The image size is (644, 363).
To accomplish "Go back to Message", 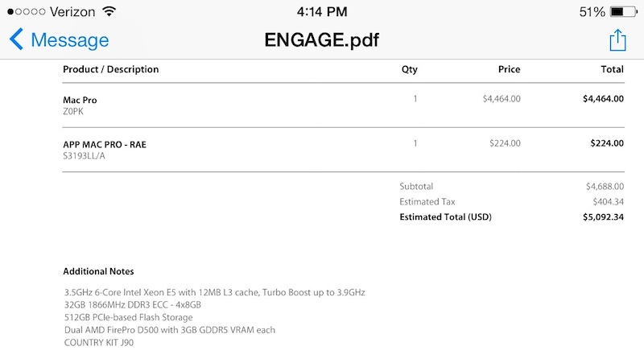I will click(69, 40).
